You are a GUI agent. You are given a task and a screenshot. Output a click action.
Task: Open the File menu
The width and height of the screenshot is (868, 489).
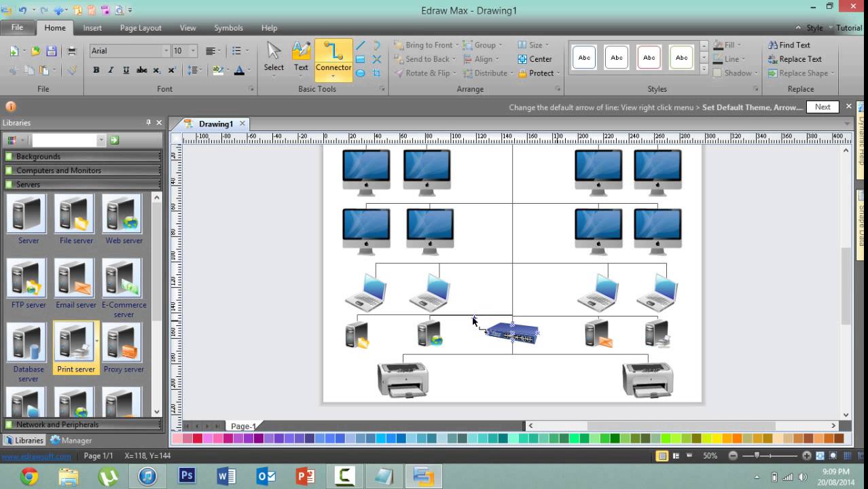coord(17,28)
